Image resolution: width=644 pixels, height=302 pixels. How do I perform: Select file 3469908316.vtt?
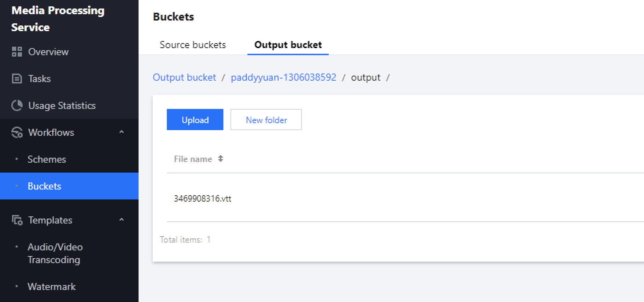coord(202,198)
